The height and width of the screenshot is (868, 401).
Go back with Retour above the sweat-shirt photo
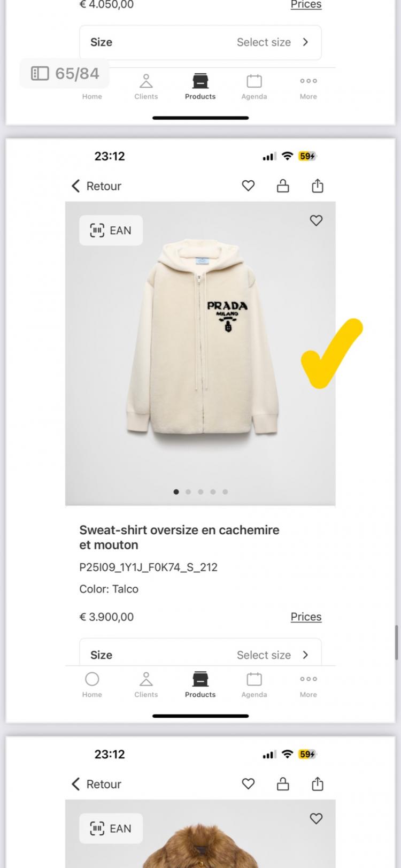tap(97, 186)
